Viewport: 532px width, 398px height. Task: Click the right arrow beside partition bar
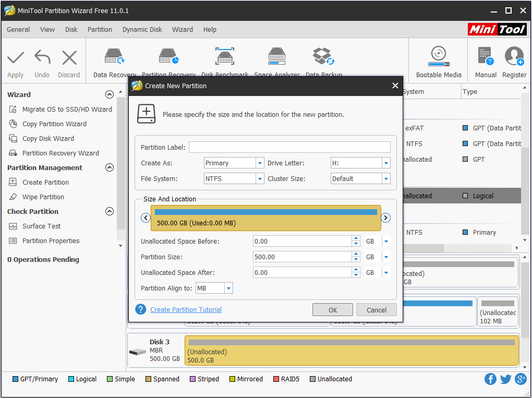(x=386, y=218)
